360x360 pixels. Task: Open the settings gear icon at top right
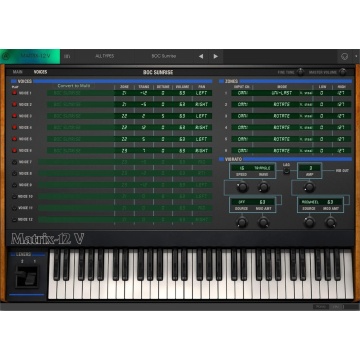coord(345,56)
